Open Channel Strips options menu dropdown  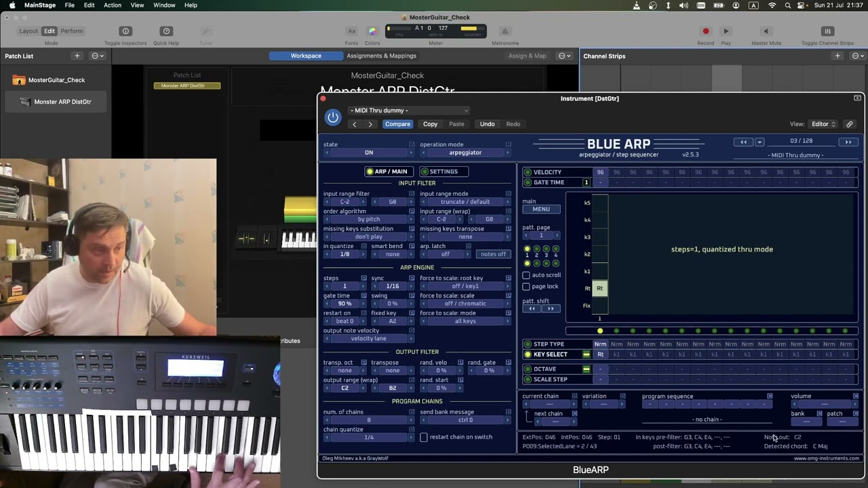pos(859,56)
